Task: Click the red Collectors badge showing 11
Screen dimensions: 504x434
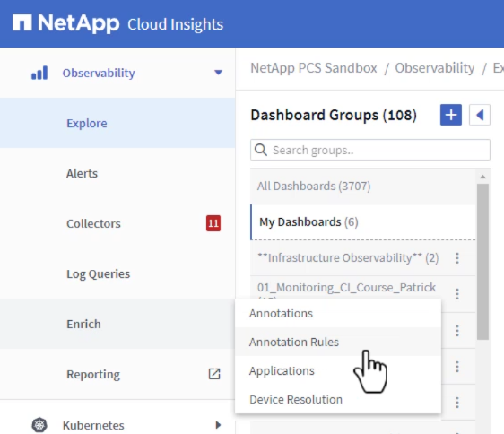Action: [213, 223]
